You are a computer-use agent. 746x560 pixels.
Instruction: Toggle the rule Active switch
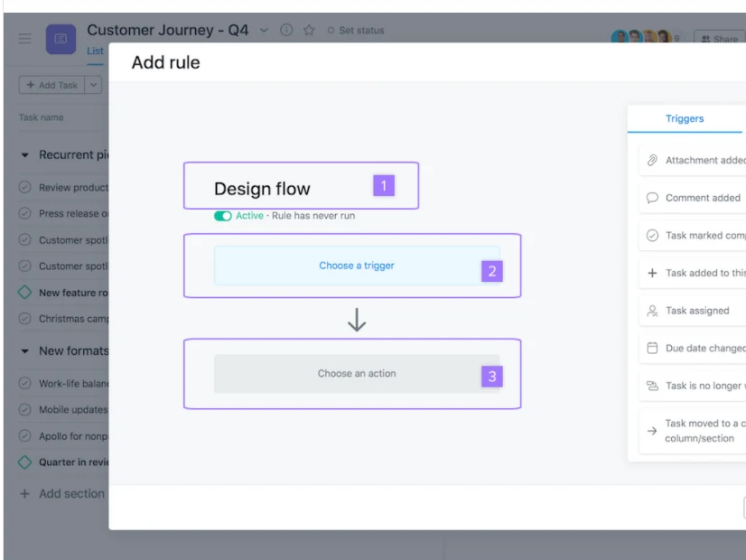[x=223, y=216]
